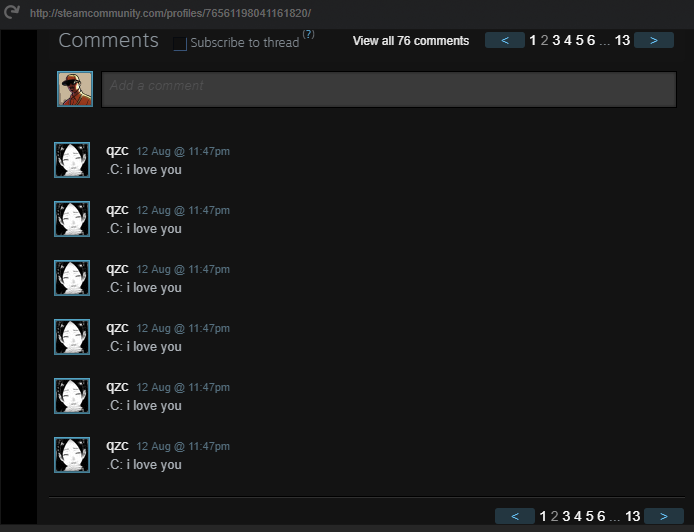
Task: Open qzc username on fifth comment
Action: coord(117,386)
